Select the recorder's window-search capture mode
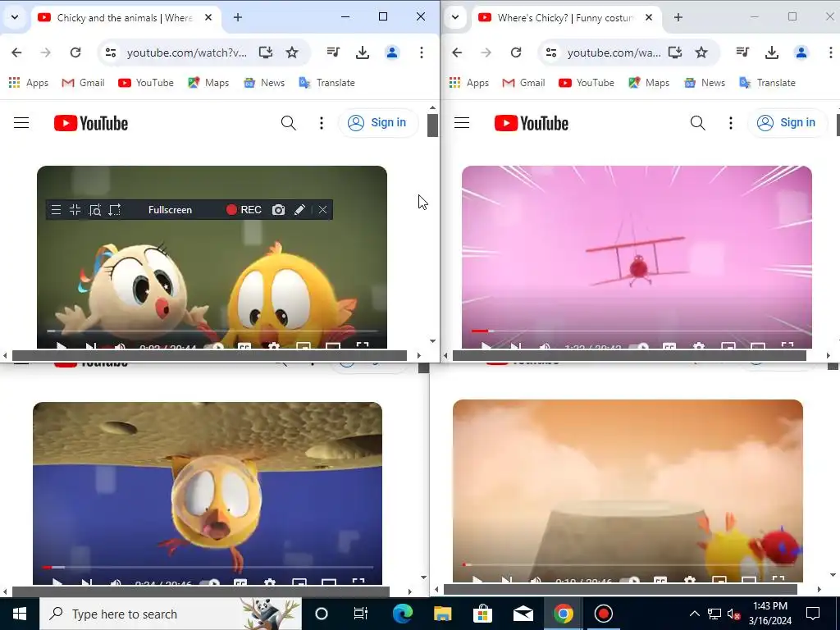This screenshot has width=840, height=630. pyautogui.click(x=95, y=210)
